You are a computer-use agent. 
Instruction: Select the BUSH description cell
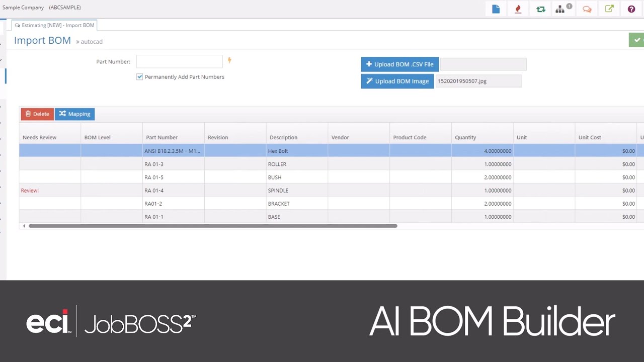(297, 177)
